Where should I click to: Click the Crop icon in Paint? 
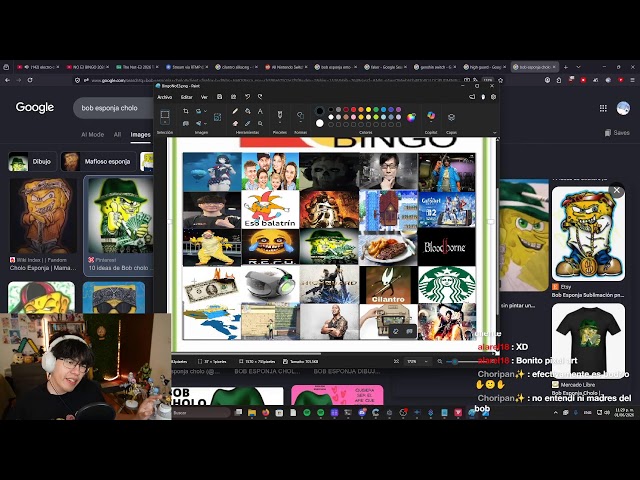click(x=186, y=111)
